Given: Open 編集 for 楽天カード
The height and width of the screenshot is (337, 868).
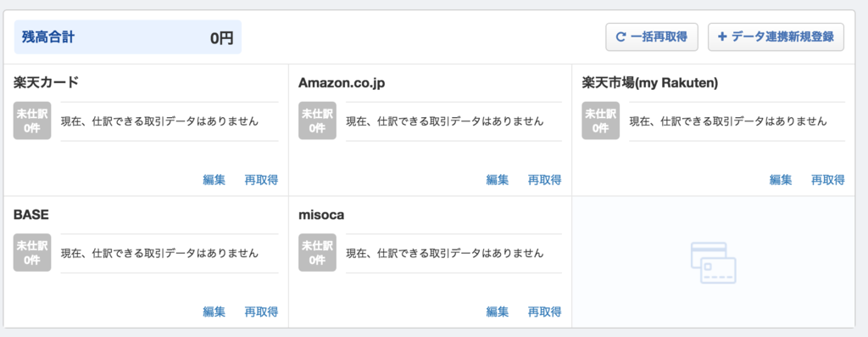Looking at the screenshot, I should (214, 180).
